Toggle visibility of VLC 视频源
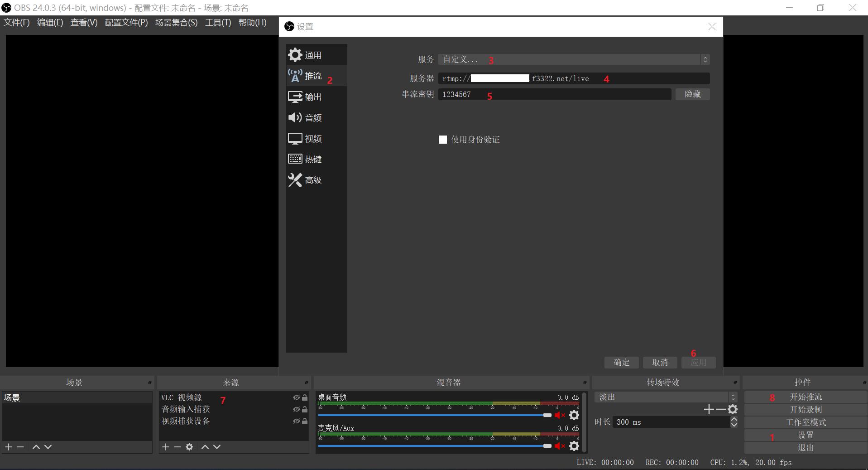The height and width of the screenshot is (470, 868). [x=296, y=397]
